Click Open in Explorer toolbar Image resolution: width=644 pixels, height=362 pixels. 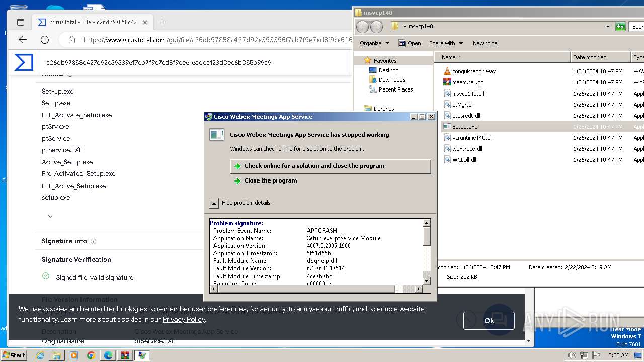pos(410,43)
